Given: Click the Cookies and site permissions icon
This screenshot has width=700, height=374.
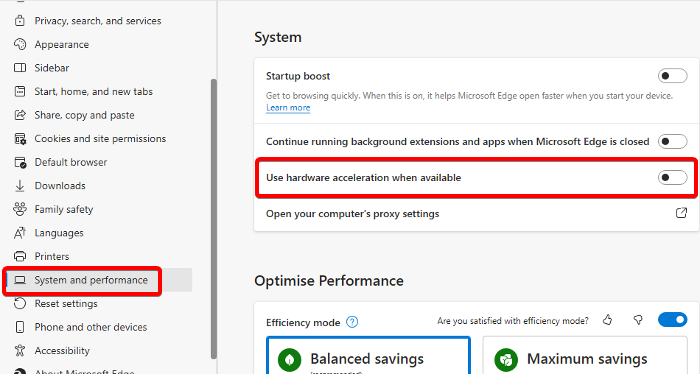Looking at the screenshot, I should (x=20, y=139).
